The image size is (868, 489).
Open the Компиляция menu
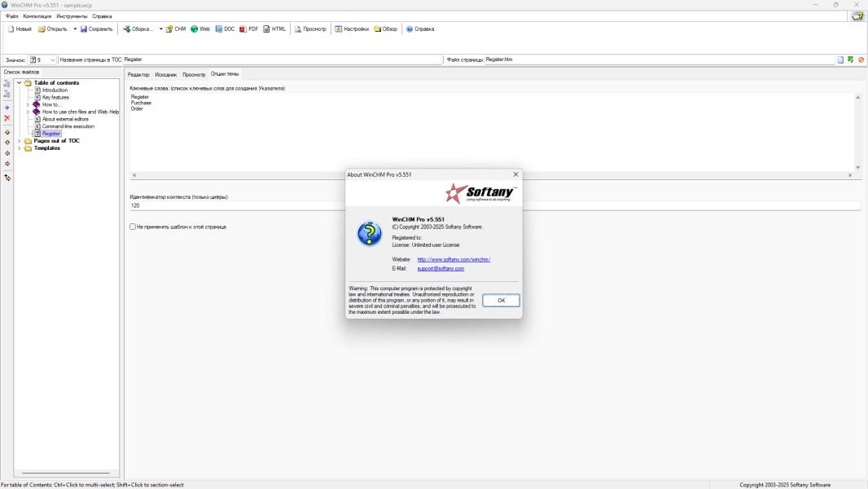[37, 16]
